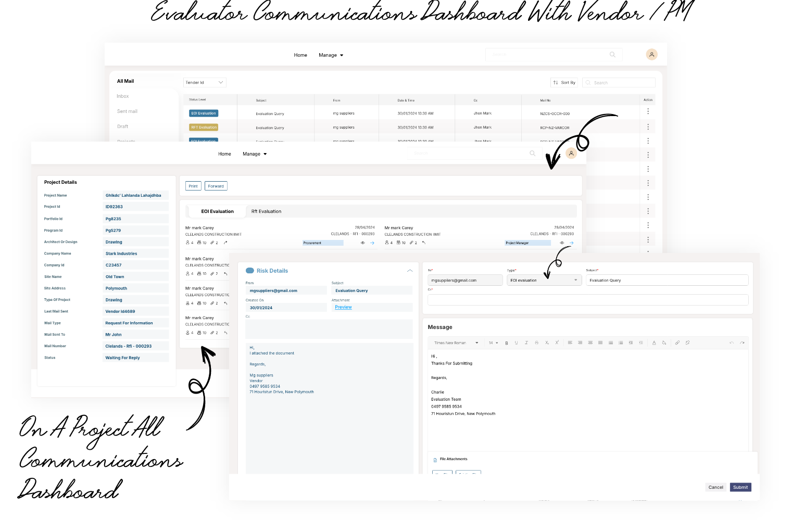Click the fill color bucket icon
This screenshot has height=532, width=791.
(x=664, y=343)
